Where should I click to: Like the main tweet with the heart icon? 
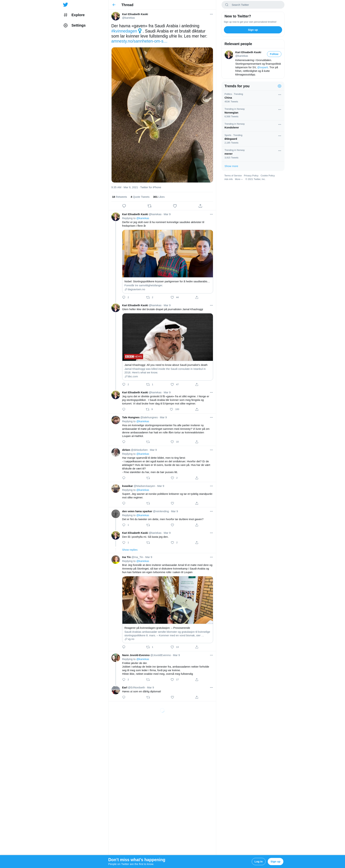click(x=175, y=206)
